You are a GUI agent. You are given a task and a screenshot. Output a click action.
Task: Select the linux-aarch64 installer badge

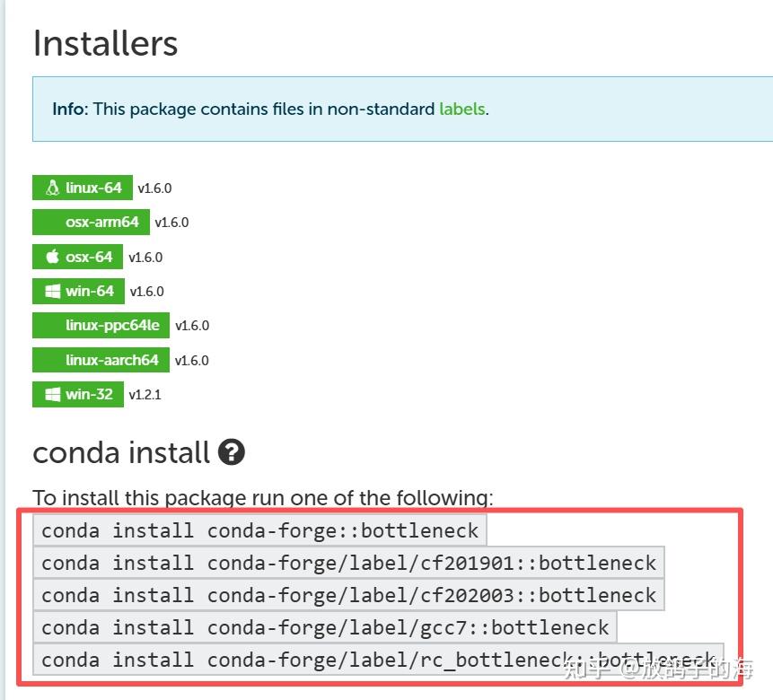101,360
